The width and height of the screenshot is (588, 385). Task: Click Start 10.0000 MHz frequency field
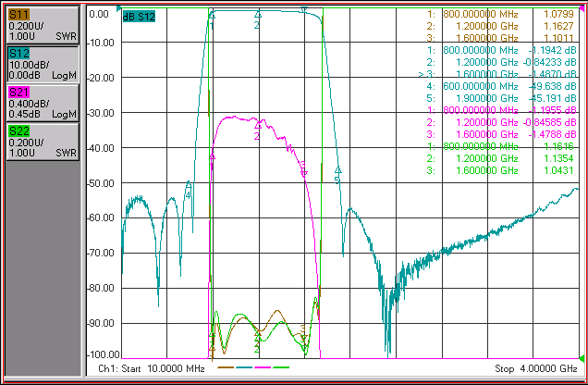(x=152, y=368)
